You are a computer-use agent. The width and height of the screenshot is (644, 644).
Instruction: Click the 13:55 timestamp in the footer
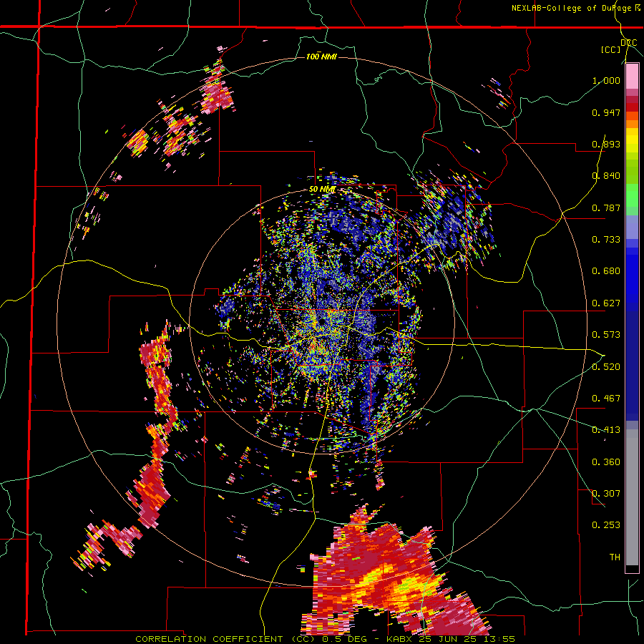click(x=499, y=639)
